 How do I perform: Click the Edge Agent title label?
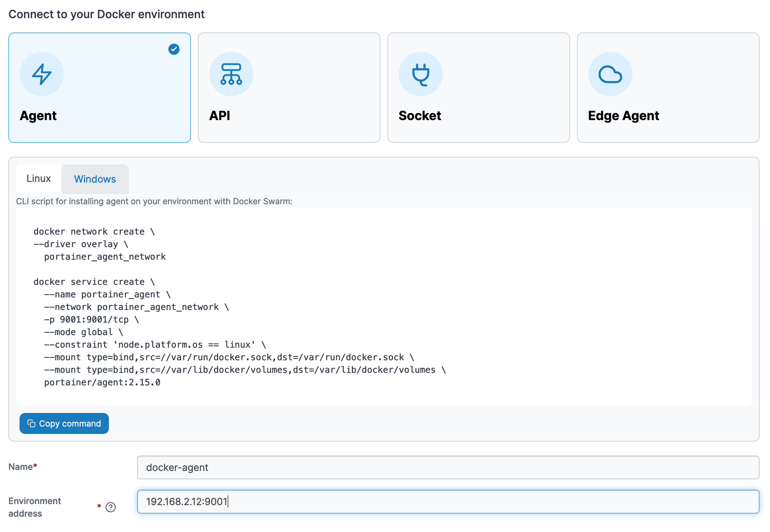(623, 116)
